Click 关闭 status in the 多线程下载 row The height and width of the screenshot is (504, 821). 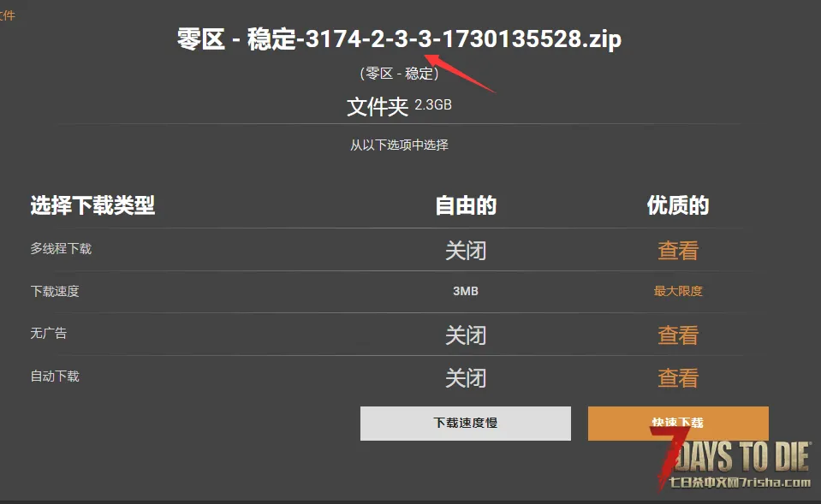(x=466, y=250)
